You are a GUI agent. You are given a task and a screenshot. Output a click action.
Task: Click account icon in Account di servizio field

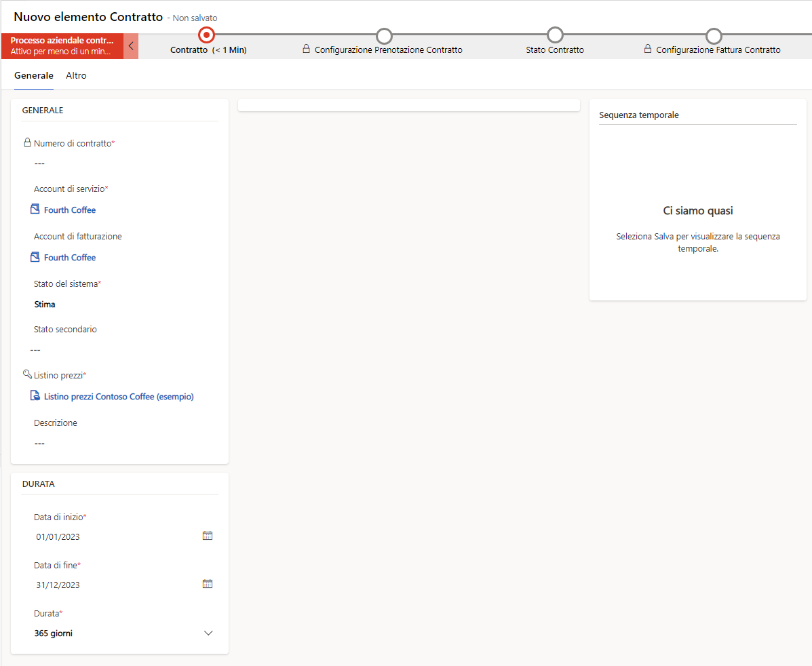click(35, 209)
